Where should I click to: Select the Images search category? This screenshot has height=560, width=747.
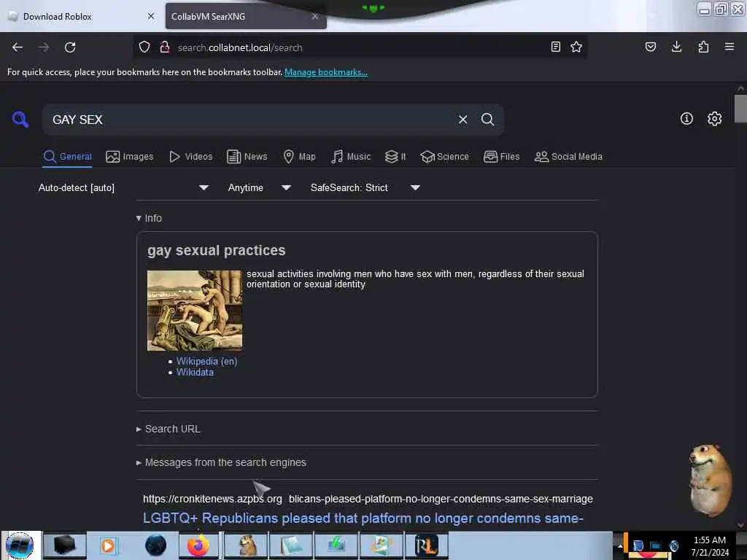130,157
